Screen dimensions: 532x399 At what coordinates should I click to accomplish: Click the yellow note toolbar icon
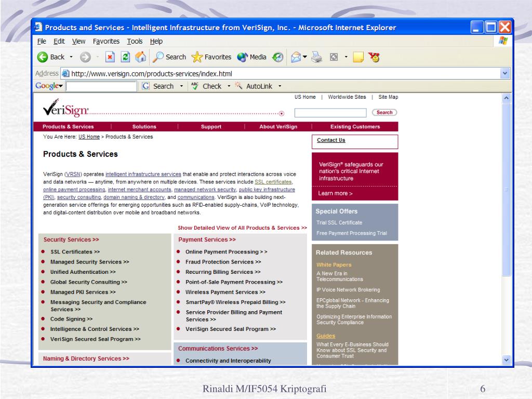(x=358, y=57)
